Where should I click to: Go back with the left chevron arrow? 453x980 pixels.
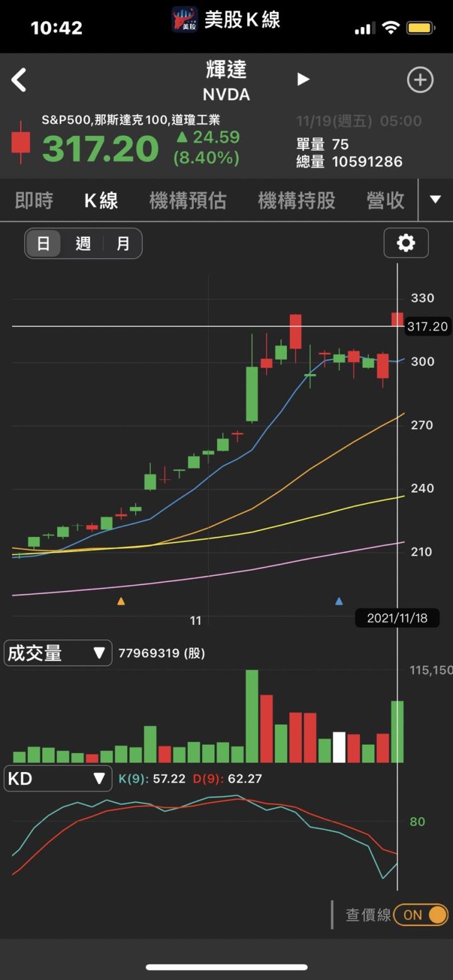[x=19, y=80]
